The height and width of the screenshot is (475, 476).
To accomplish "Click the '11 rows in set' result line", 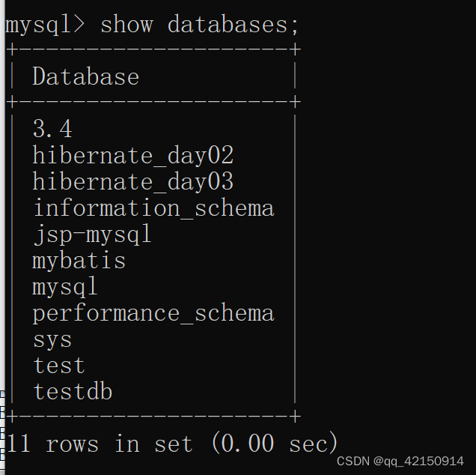I will [x=100, y=444].
